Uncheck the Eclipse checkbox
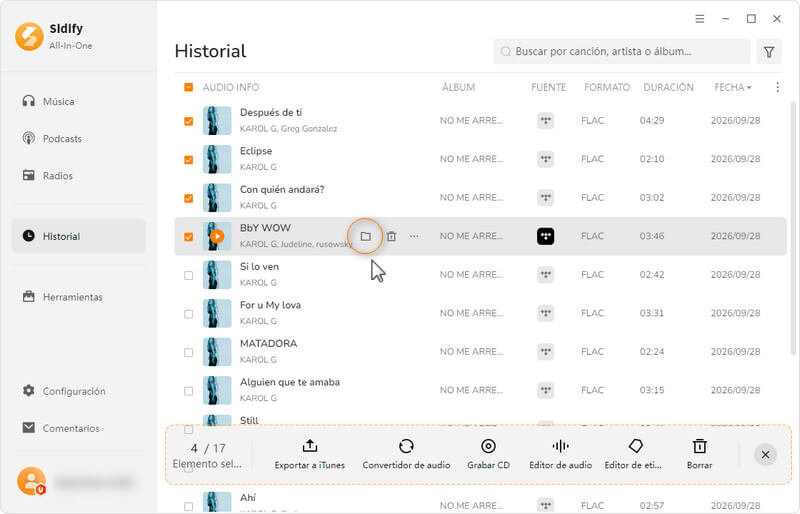The height and width of the screenshot is (514, 800). pyautogui.click(x=188, y=159)
